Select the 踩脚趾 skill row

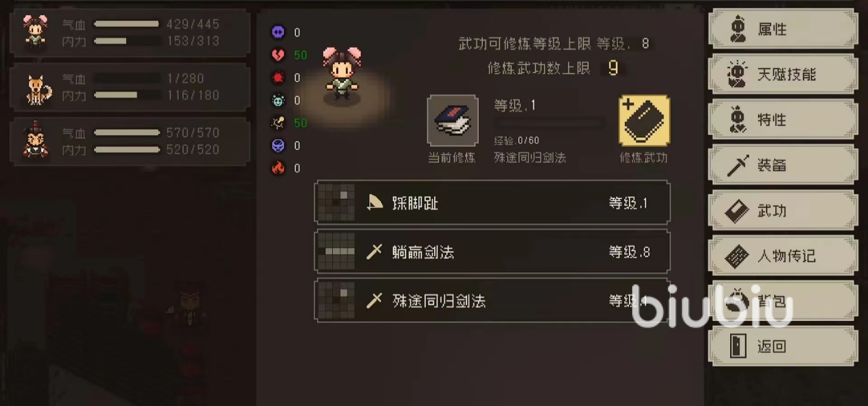492,203
